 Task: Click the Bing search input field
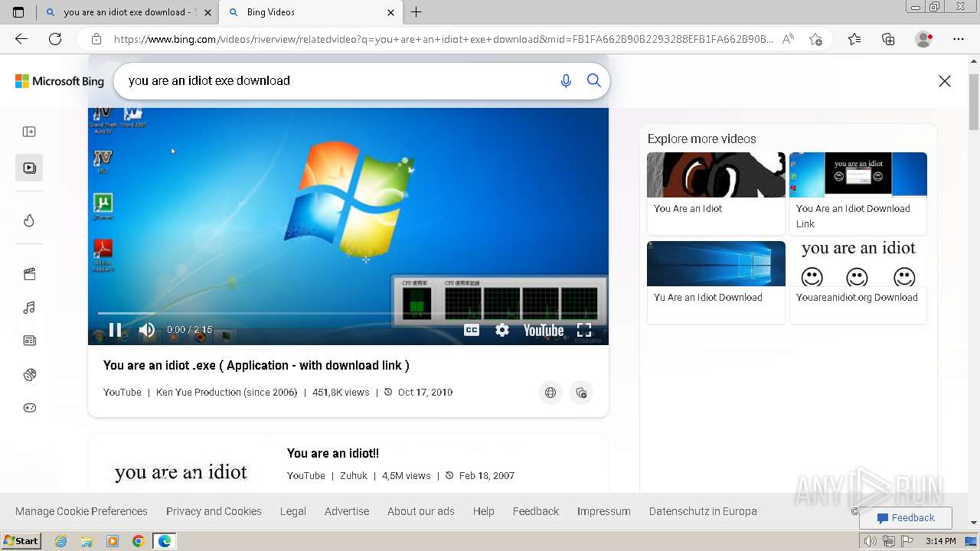click(337, 80)
